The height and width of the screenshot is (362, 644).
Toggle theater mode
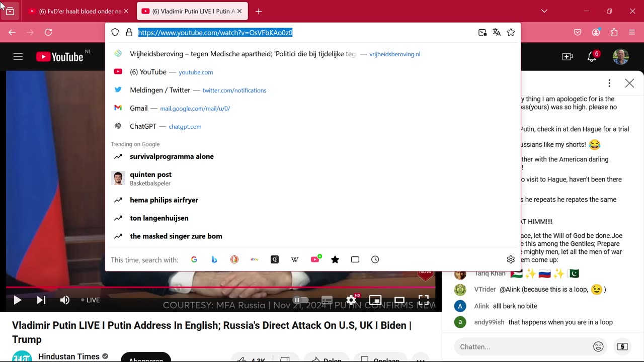pyautogui.click(x=399, y=300)
